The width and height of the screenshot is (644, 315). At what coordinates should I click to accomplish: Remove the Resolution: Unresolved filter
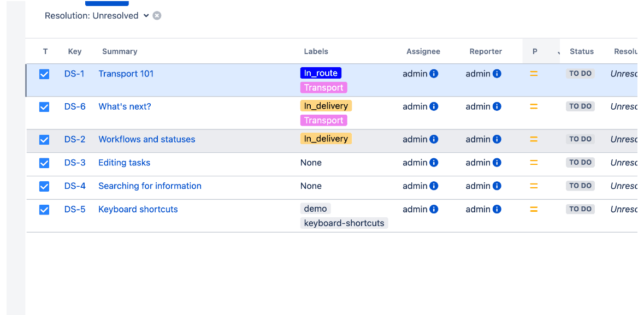click(x=157, y=16)
